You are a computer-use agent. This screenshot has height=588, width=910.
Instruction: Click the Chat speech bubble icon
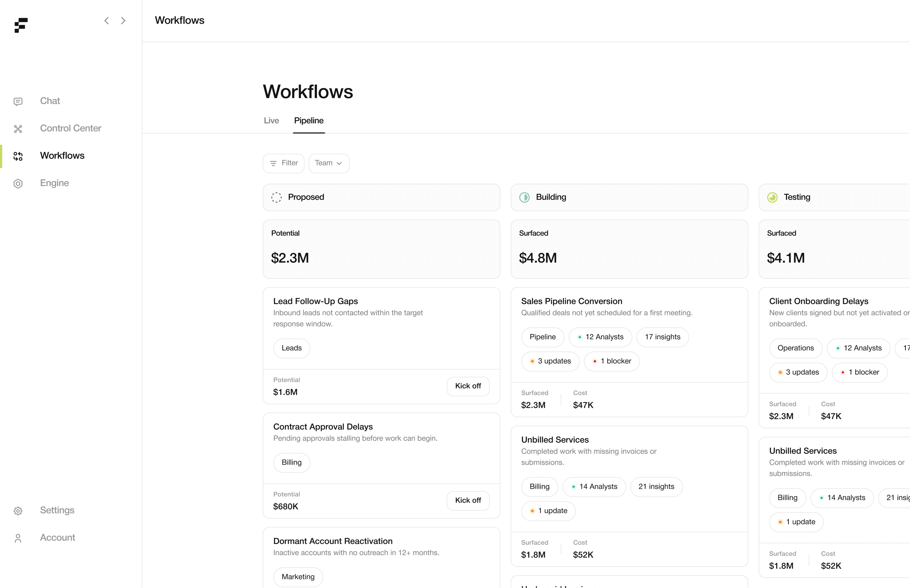pos(18,101)
